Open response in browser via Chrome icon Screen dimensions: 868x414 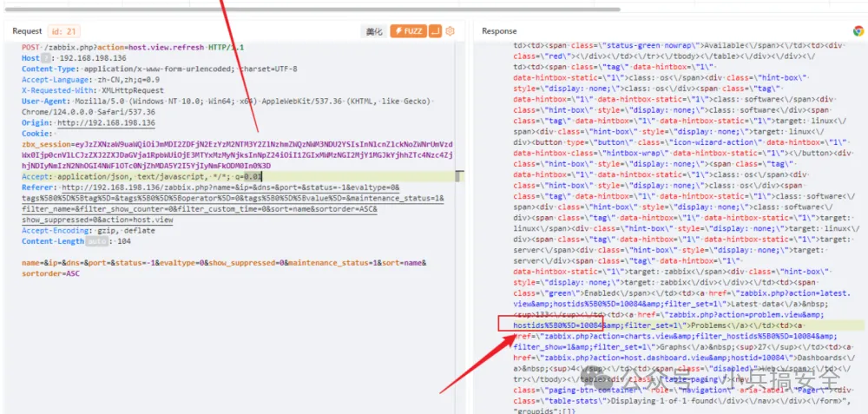(858, 31)
